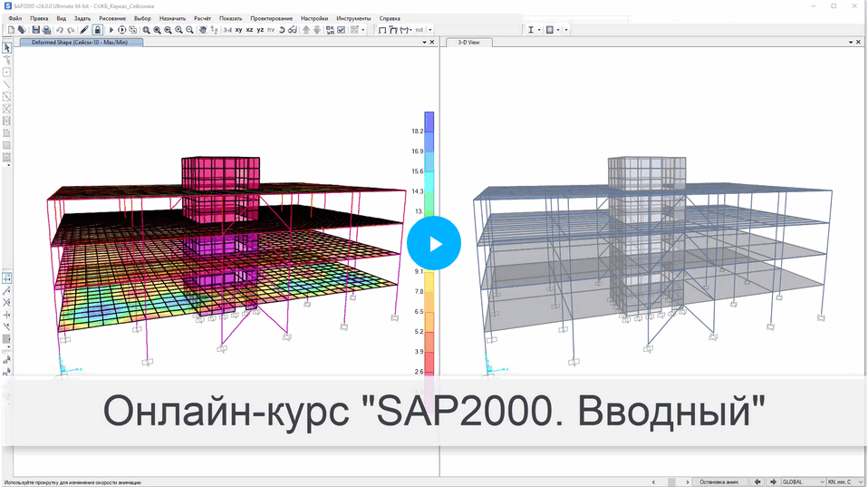Switch to the xz plane view
Image resolution: width=868 pixels, height=487 pixels.
pyautogui.click(x=249, y=30)
